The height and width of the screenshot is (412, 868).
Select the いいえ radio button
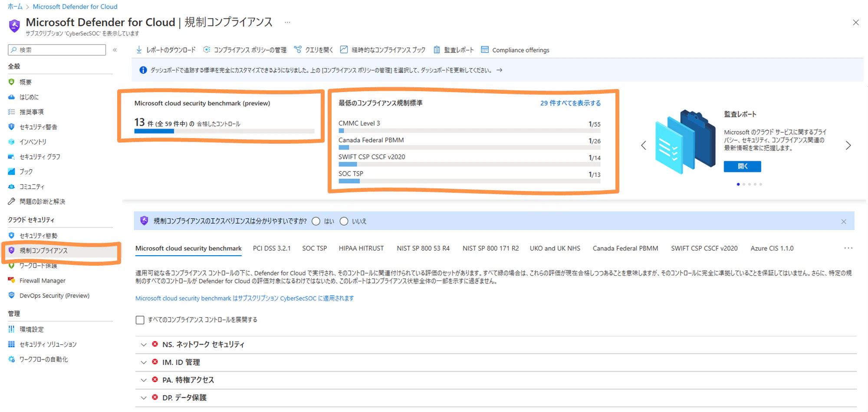344,221
